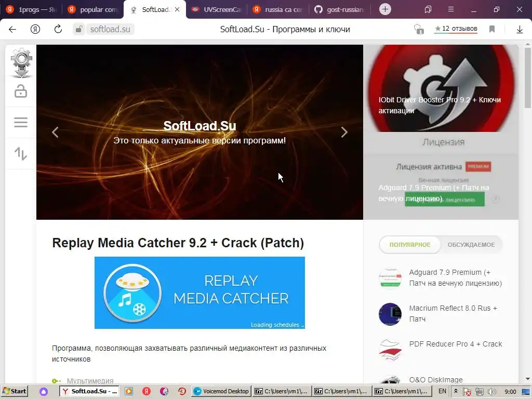
Task: Open the site sidebar hamburger menu
Action: 21,123
